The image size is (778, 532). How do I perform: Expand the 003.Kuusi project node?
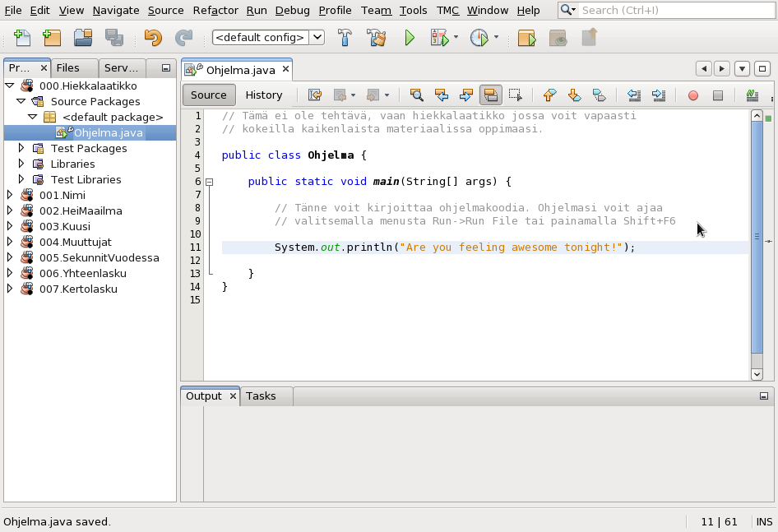point(10,226)
